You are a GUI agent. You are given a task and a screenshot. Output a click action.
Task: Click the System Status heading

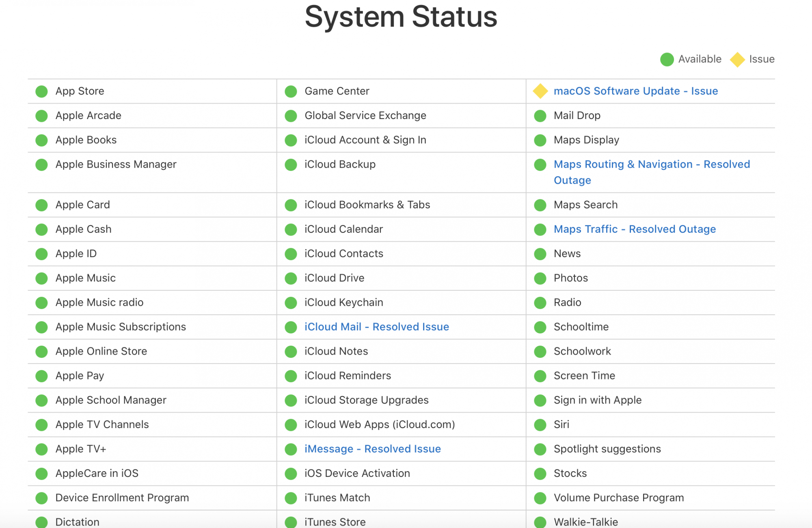tap(401, 17)
